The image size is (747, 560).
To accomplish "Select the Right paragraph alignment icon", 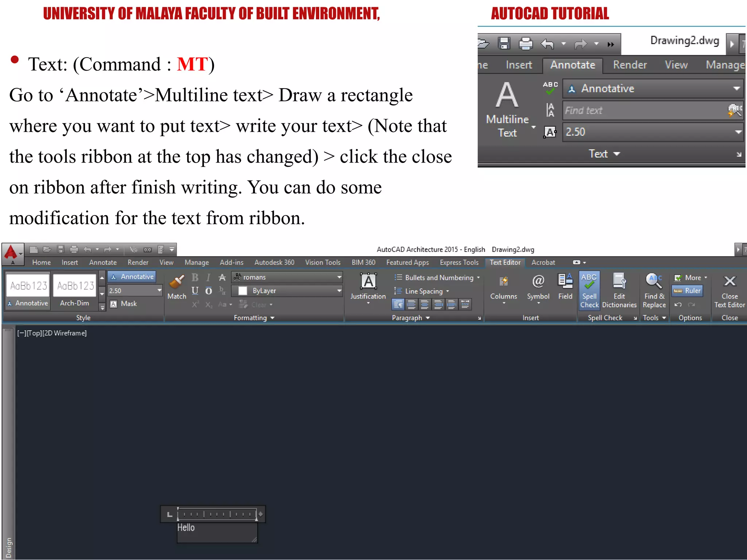I will (438, 304).
